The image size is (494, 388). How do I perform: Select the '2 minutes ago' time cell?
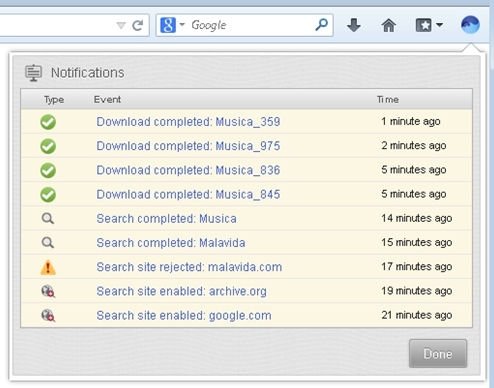coord(414,146)
